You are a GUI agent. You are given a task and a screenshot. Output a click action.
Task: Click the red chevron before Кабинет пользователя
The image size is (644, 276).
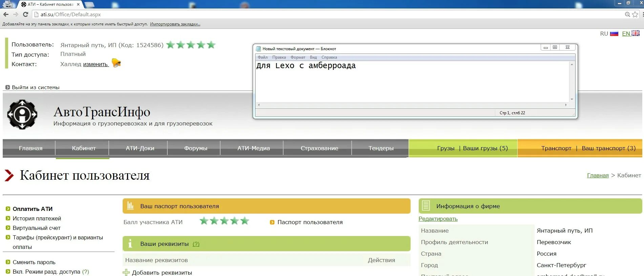(x=9, y=175)
